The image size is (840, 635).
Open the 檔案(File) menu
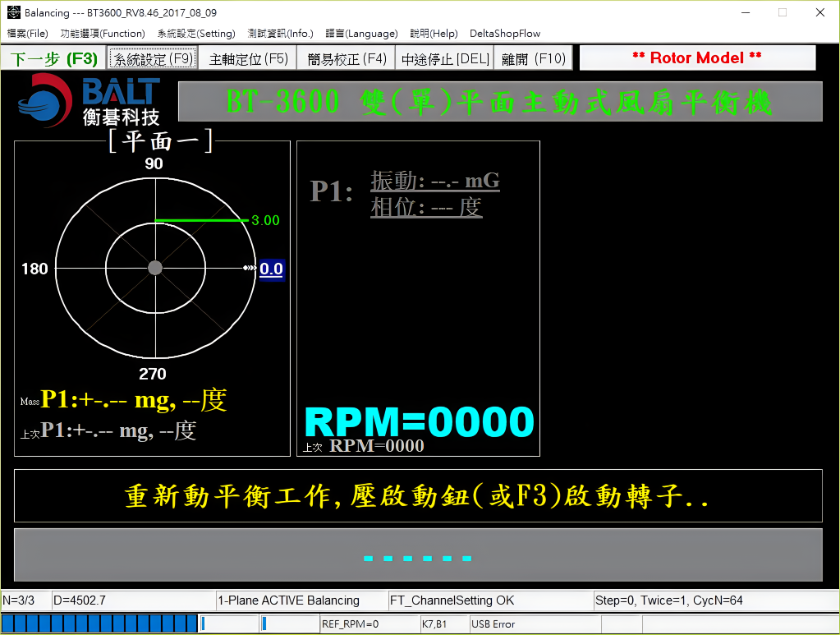[x=28, y=34]
